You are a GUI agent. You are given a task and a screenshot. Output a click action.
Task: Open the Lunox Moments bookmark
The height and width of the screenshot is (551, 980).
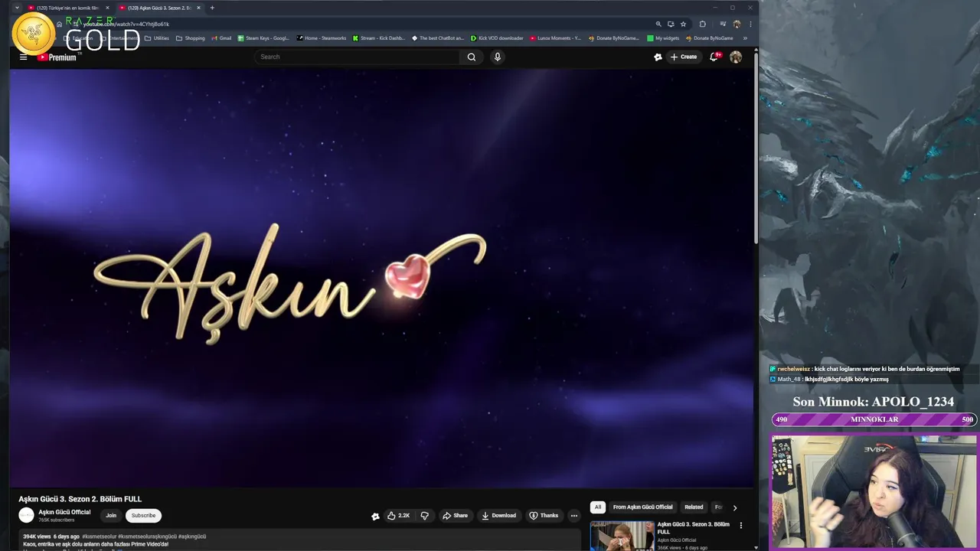(556, 38)
